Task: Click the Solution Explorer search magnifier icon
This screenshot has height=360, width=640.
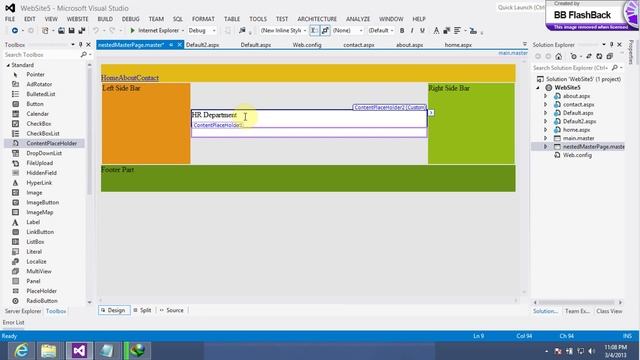Action: click(x=615, y=68)
